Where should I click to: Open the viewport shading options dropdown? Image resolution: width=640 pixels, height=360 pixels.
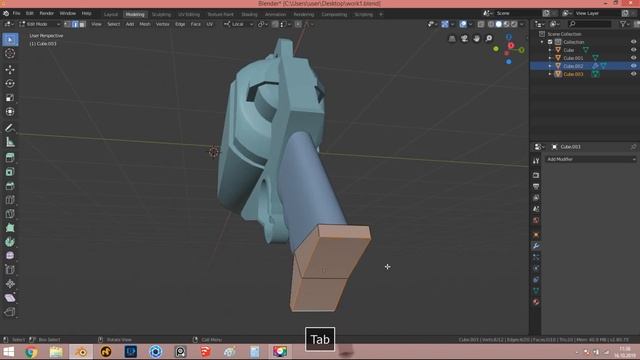(x=522, y=24)
